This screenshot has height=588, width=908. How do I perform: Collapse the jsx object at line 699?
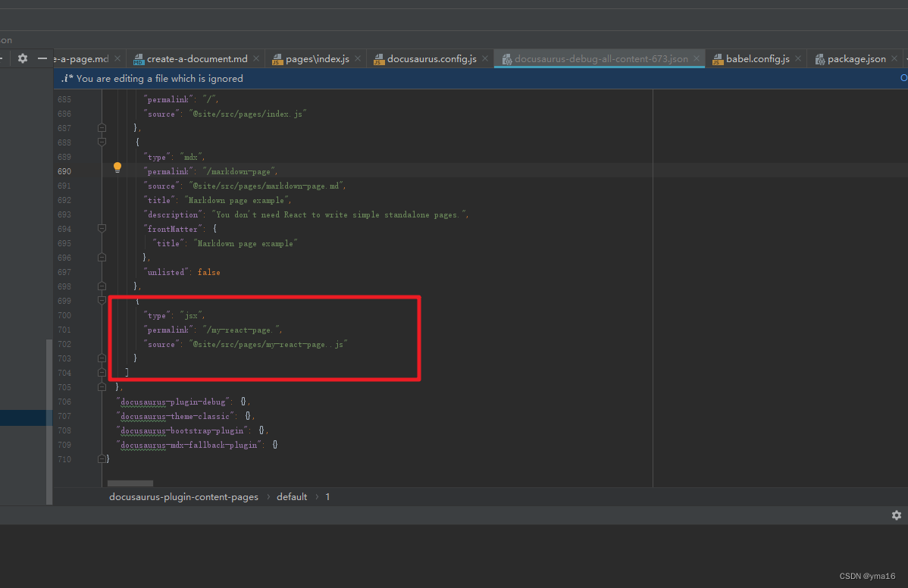[102, 300]
